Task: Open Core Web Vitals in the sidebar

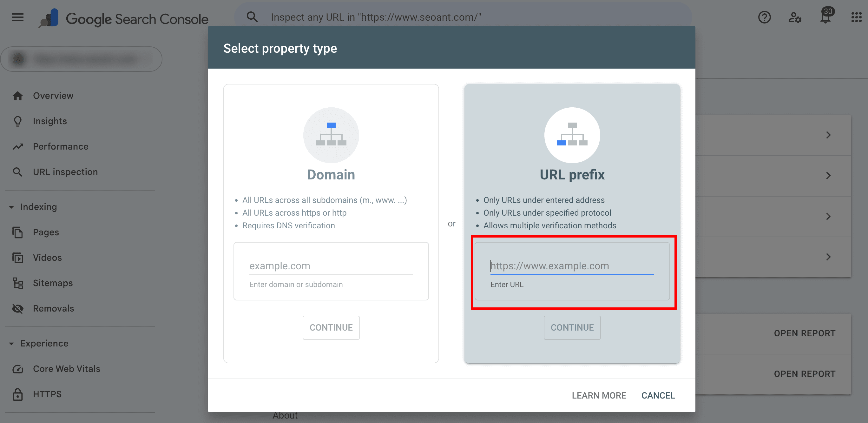Action: (x=66, y=369)
